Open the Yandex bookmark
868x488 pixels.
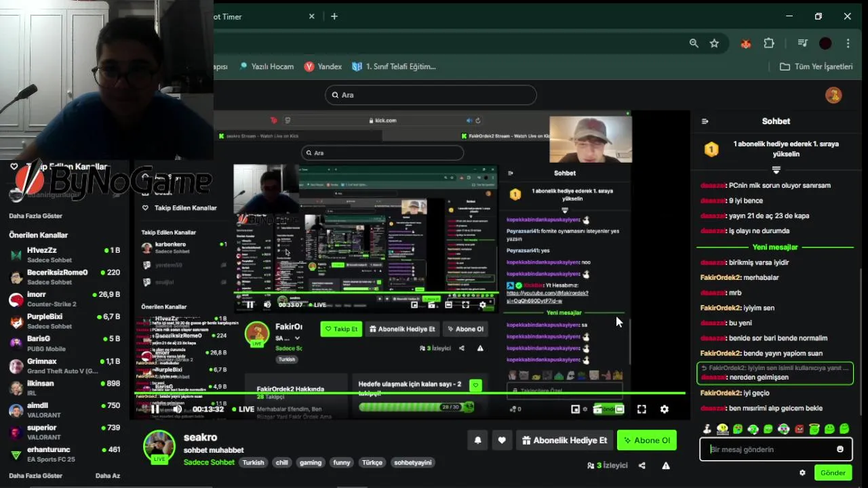(323, 66)
